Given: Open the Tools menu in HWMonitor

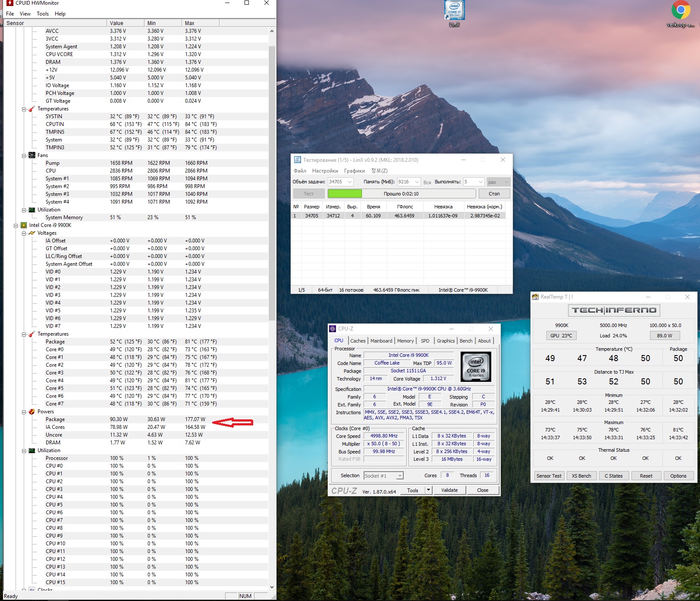Looking at the screenshot, I should [43, 14].
